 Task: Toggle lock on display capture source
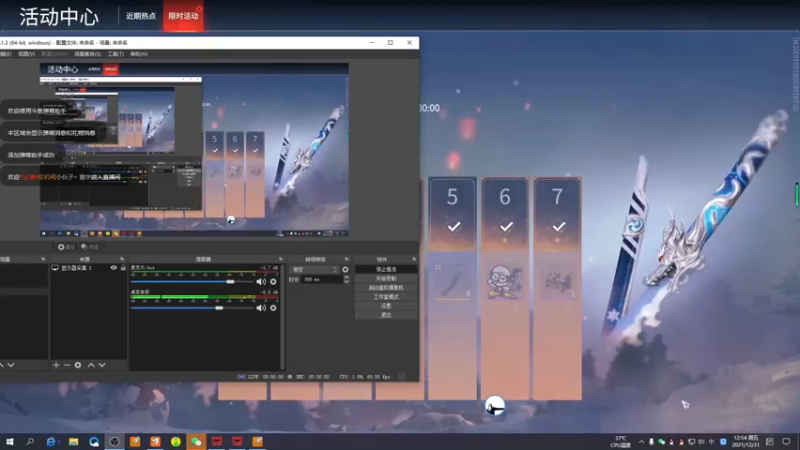pos(123,268)
